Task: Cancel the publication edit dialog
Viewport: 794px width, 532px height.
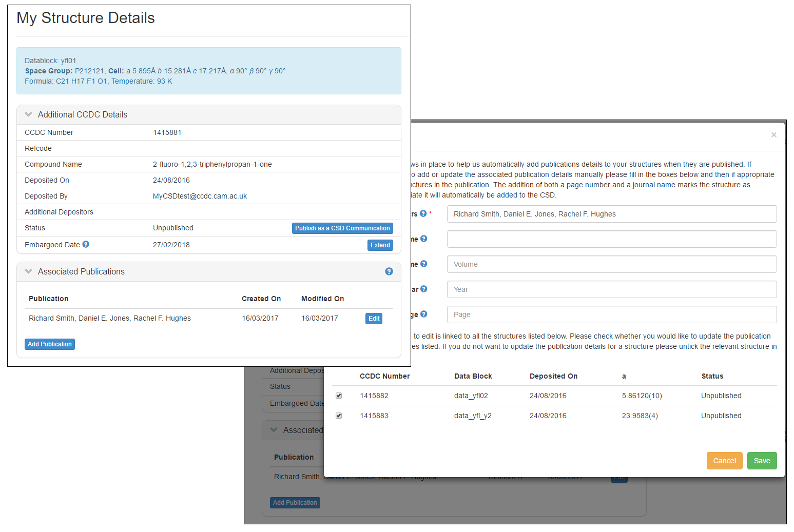Action: [724, 461]
